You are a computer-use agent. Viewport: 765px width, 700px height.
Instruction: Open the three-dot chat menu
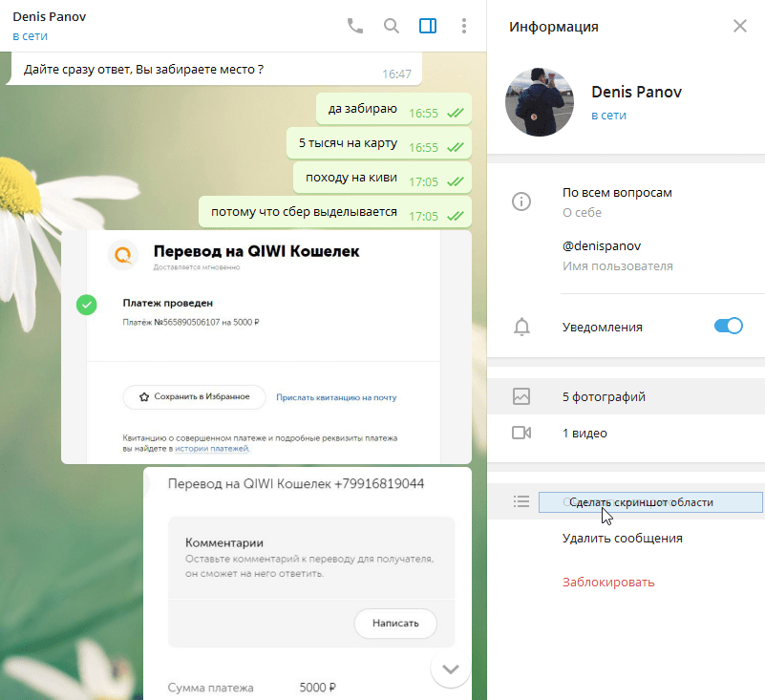pos(464,26)
